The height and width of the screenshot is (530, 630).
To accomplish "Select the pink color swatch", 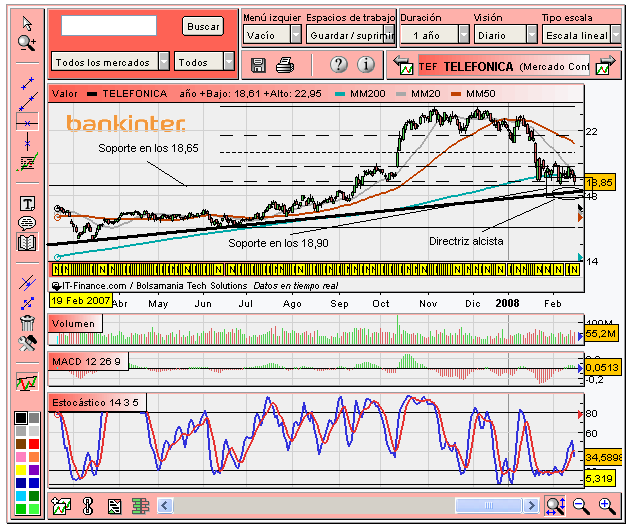I will pos(21,457).
